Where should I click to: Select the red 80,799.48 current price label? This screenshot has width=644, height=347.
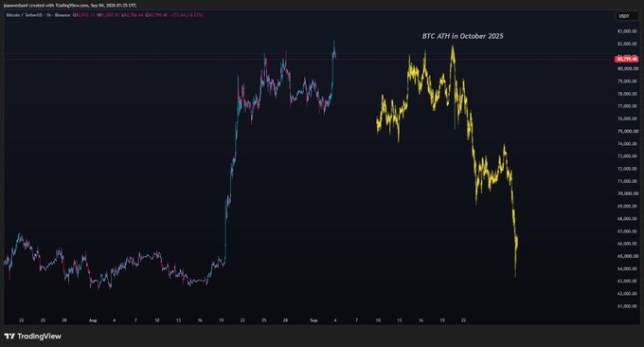pyautogui.click(x=626, y=59)
